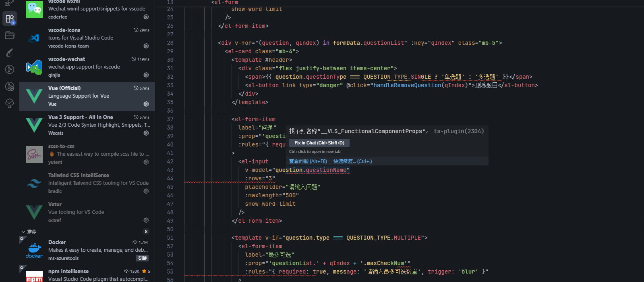Select Vue 3 Support - All In One
The width and height of the screenshot is (644, 282).
click(81, 117)
